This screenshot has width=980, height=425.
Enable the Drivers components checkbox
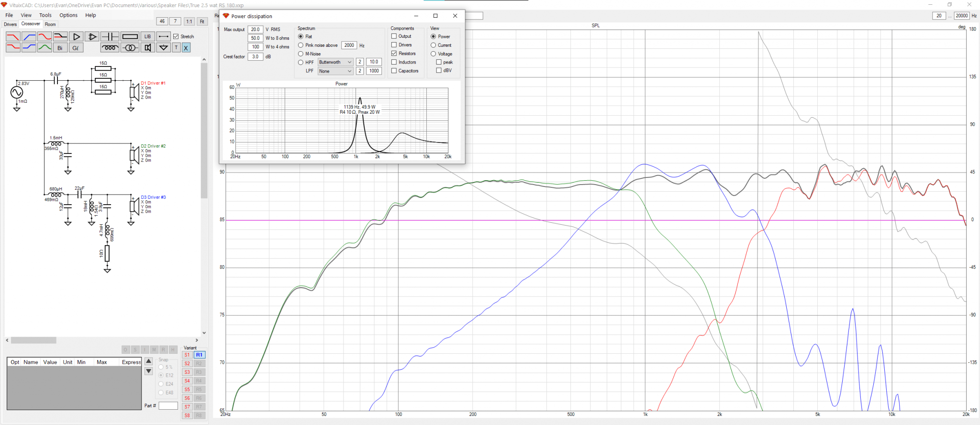pyautogui.click(x=394, y=44)
